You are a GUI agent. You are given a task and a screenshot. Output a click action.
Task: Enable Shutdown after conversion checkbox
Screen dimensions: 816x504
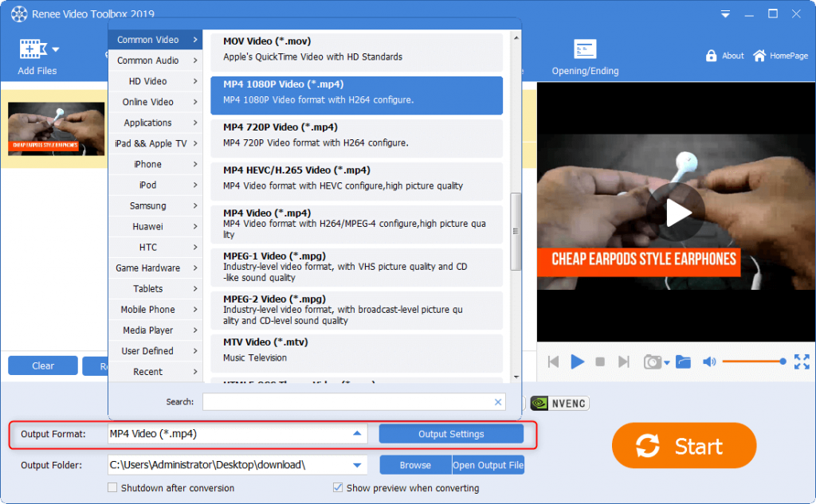(x=112, y=487)
